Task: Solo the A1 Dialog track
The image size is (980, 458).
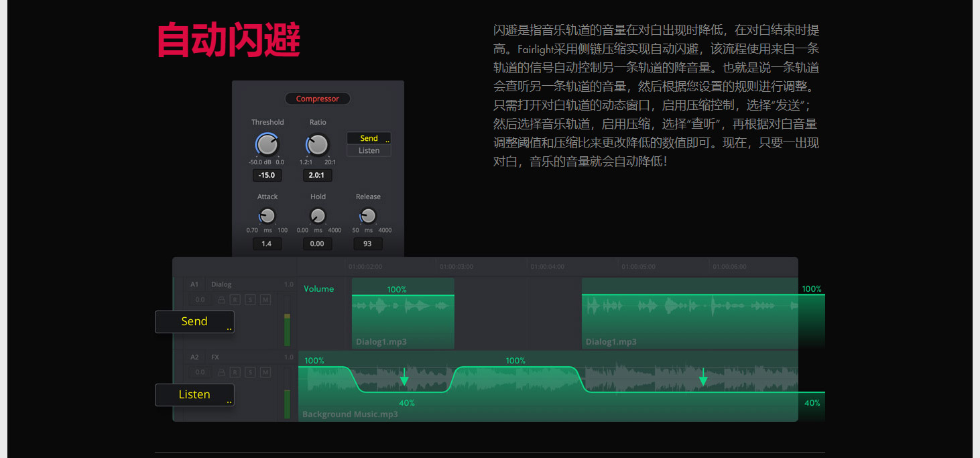Action: point(250,300)
